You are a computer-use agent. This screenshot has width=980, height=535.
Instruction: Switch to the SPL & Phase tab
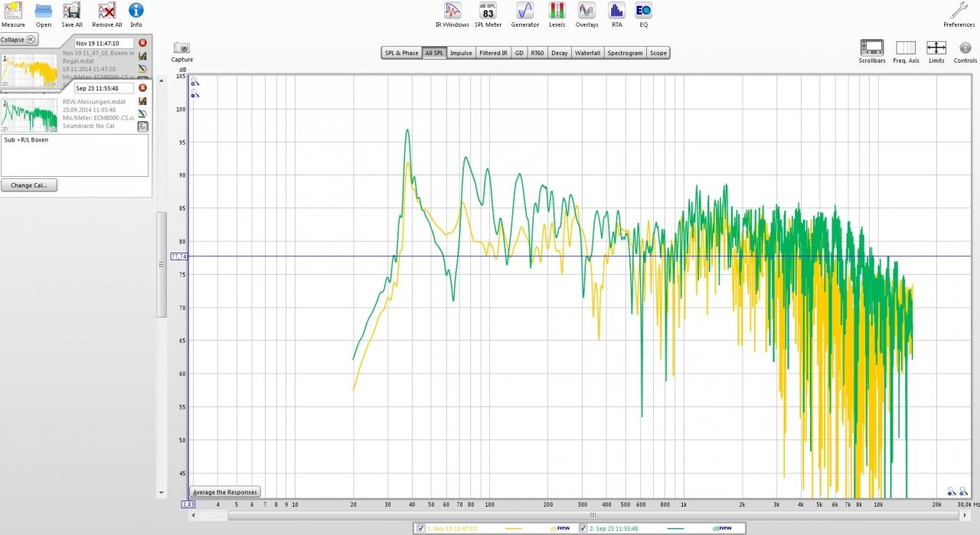coord(402,53)
